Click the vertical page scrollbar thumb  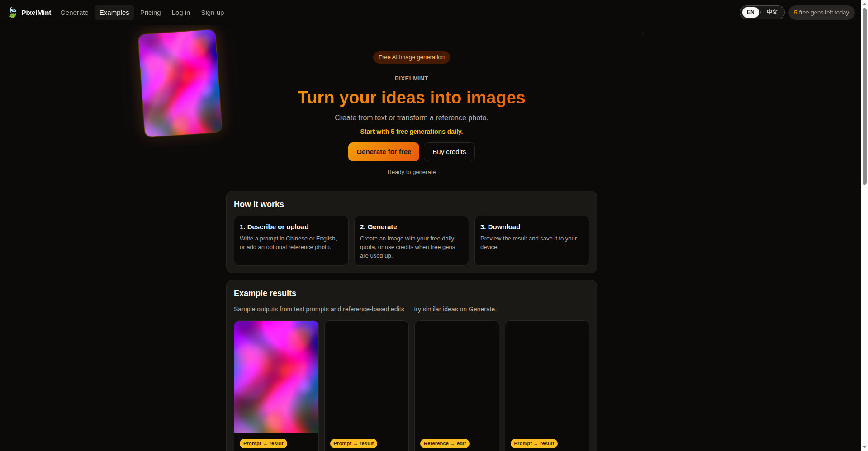pos(864,96)
